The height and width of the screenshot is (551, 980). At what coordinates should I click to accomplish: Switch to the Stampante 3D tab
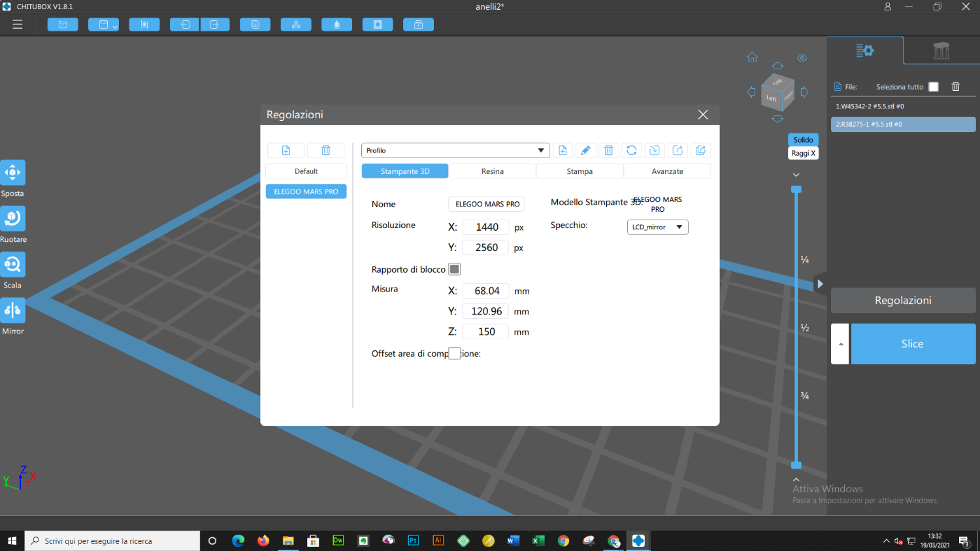click(x=405, y=171)
